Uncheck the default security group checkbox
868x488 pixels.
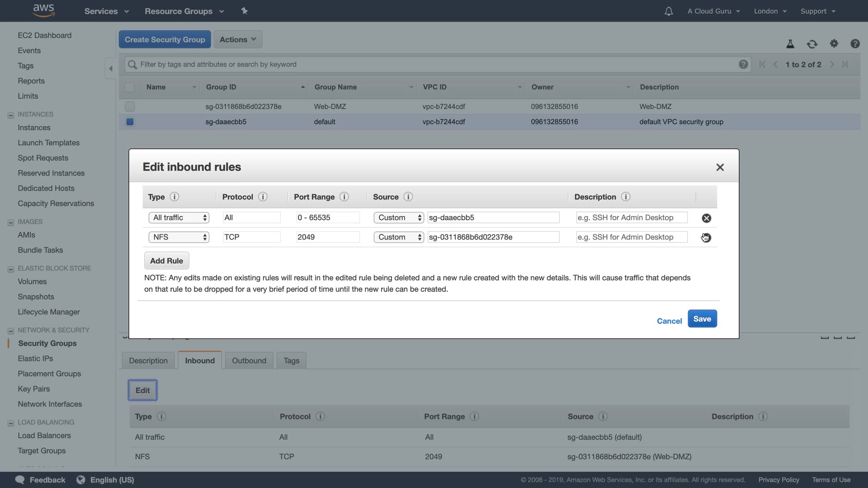point(130,122)
